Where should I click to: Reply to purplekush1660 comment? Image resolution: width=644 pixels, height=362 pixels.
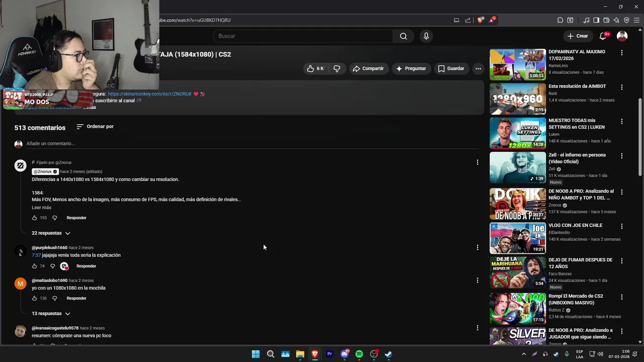[x=86, y=266]
